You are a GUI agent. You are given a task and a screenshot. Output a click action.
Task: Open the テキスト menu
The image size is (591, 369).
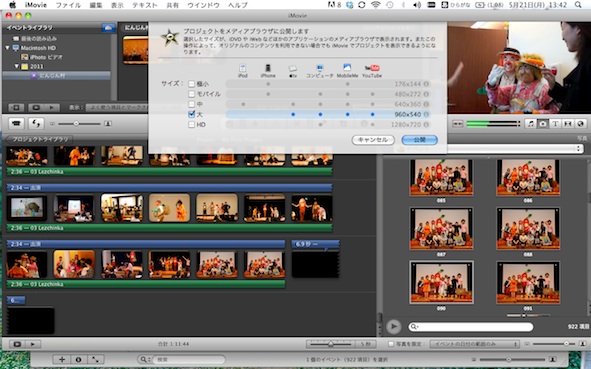coord(145,5)
